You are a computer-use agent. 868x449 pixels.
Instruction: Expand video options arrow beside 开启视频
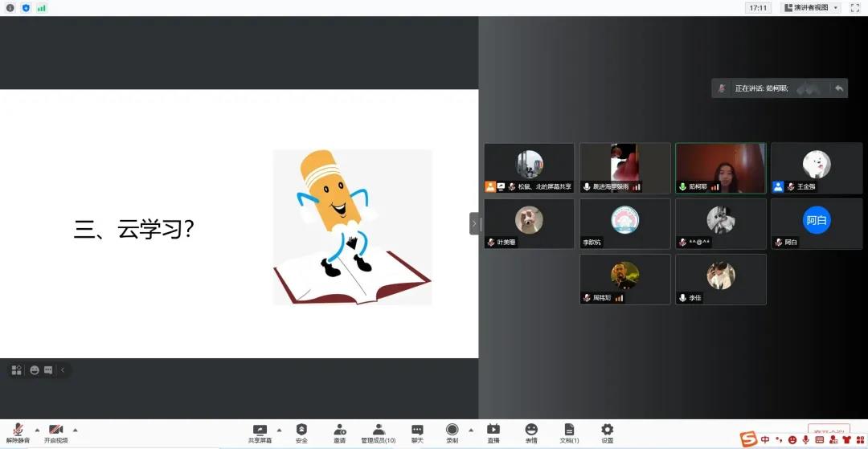click(x=76, y=430)
